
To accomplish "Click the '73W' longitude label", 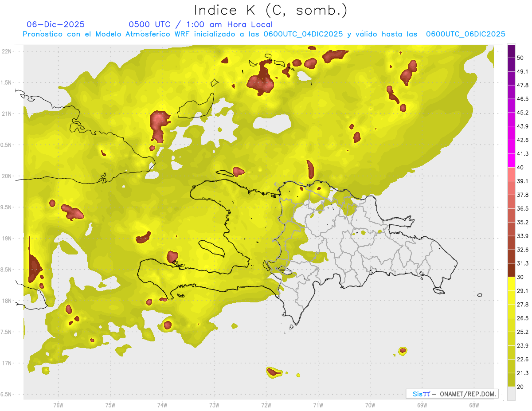I will pyautogui.click(x=214, y=405).
